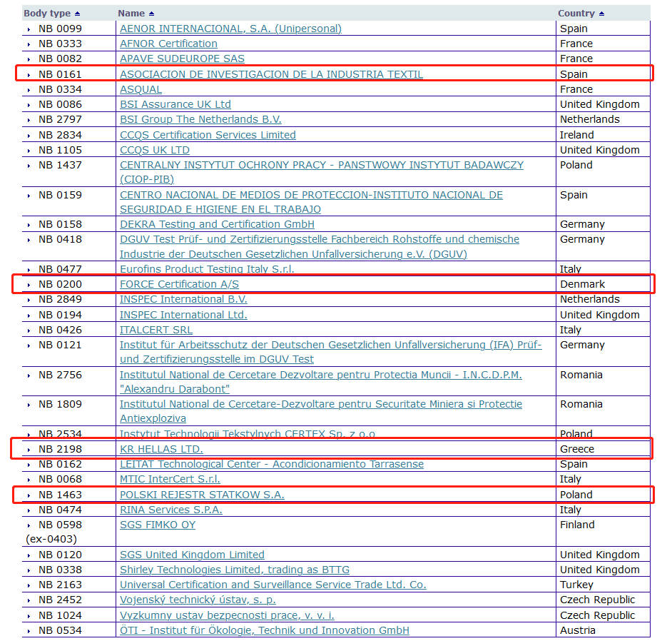Open ASOCIACION DE INVESTIGACION DE LA INDUSTRIA TEXTIL
Screen dimensions: 672x641
pos(271,74)
